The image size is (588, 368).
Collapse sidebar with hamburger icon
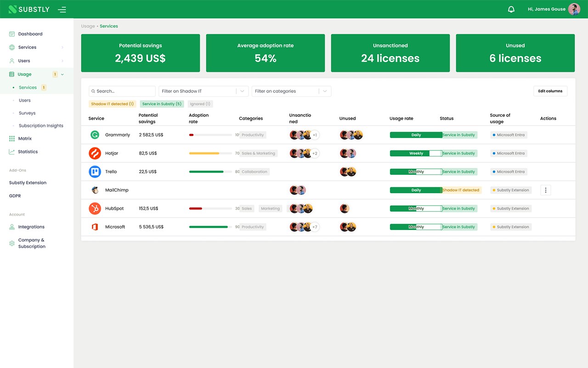click(x=62, y=9)
